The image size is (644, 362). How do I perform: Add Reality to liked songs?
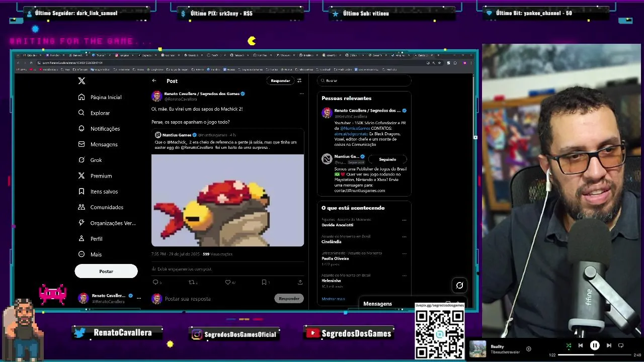point(528,349)
